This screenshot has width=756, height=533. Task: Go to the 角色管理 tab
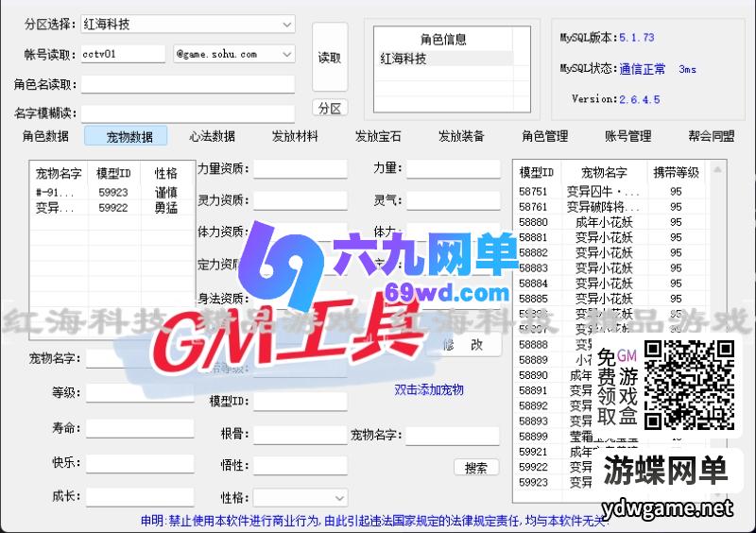tap(545, 136)
